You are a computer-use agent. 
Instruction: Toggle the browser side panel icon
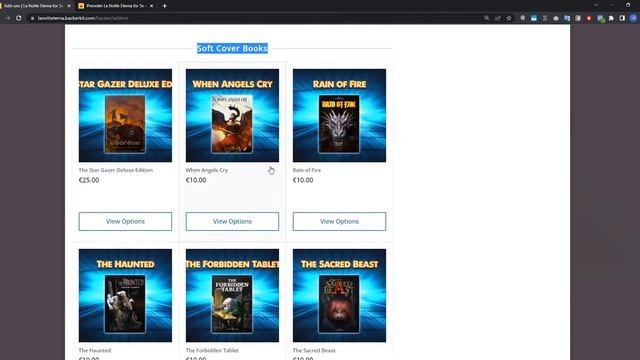622,18
